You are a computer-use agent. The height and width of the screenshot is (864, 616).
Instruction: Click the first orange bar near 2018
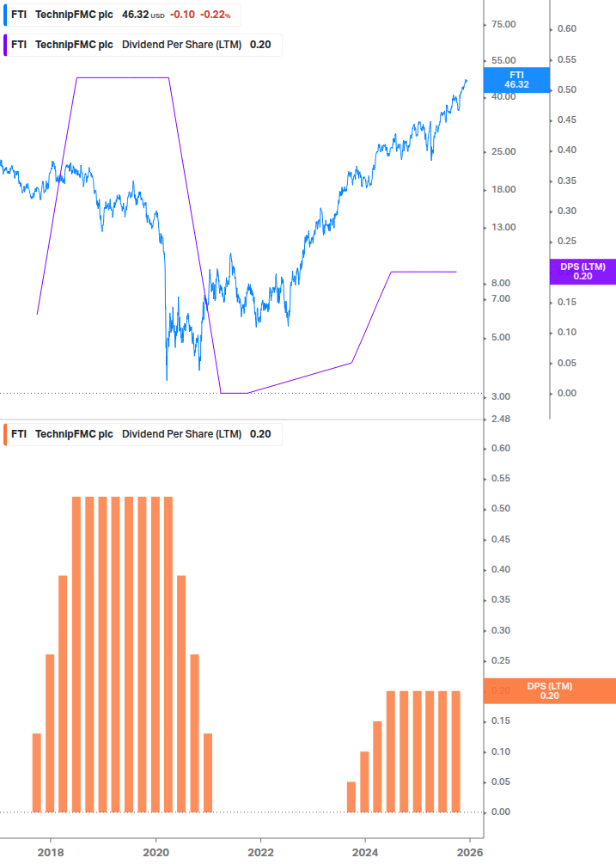(x=37, y=773)
